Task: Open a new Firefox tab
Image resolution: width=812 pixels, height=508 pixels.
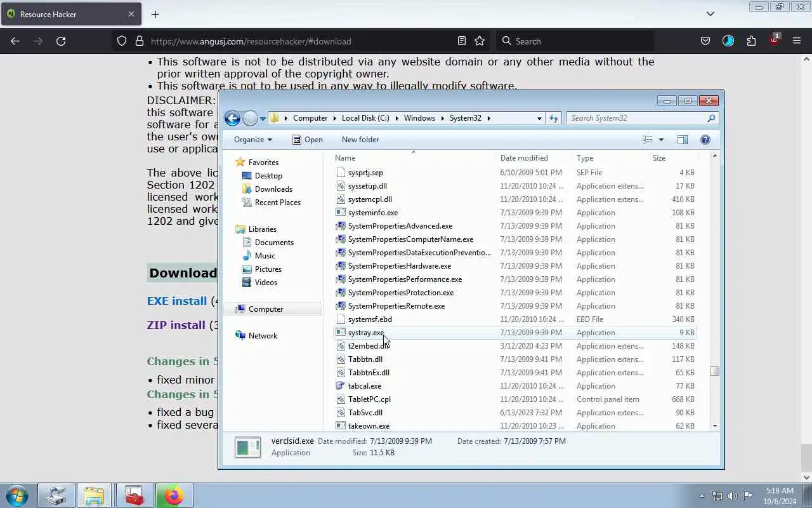Action: [155, 14]
